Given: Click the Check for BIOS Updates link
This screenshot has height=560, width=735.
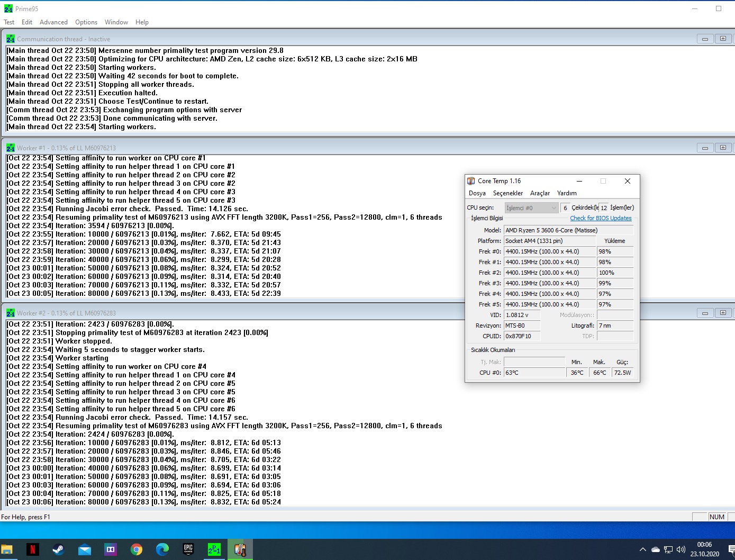Looking at the screenshot, I should click(601, 218).
